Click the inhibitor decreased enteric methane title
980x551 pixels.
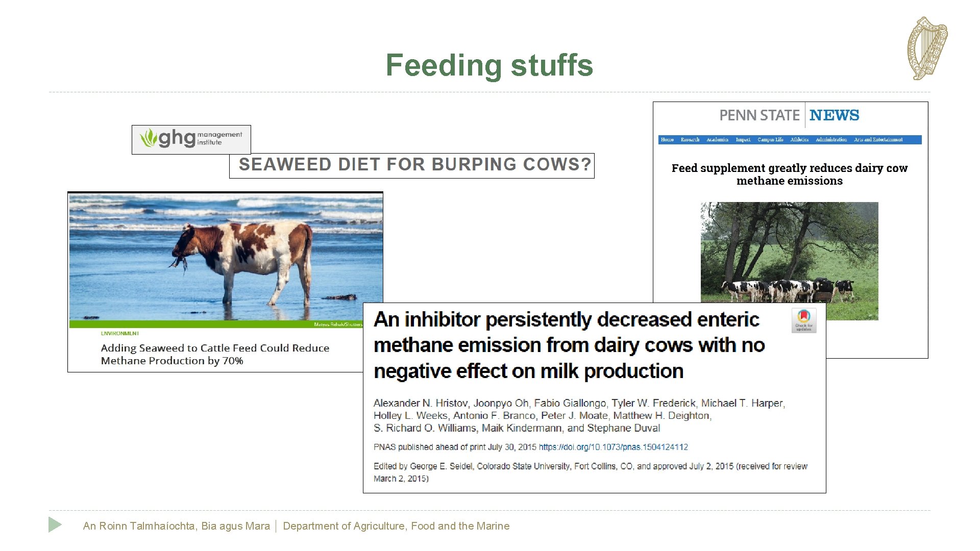[569, 345]
